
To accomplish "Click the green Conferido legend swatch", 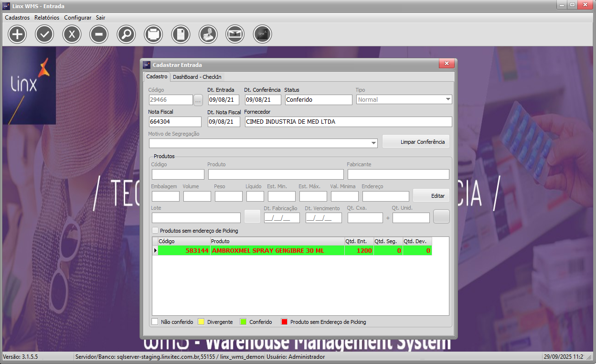I will coord(243,322).
